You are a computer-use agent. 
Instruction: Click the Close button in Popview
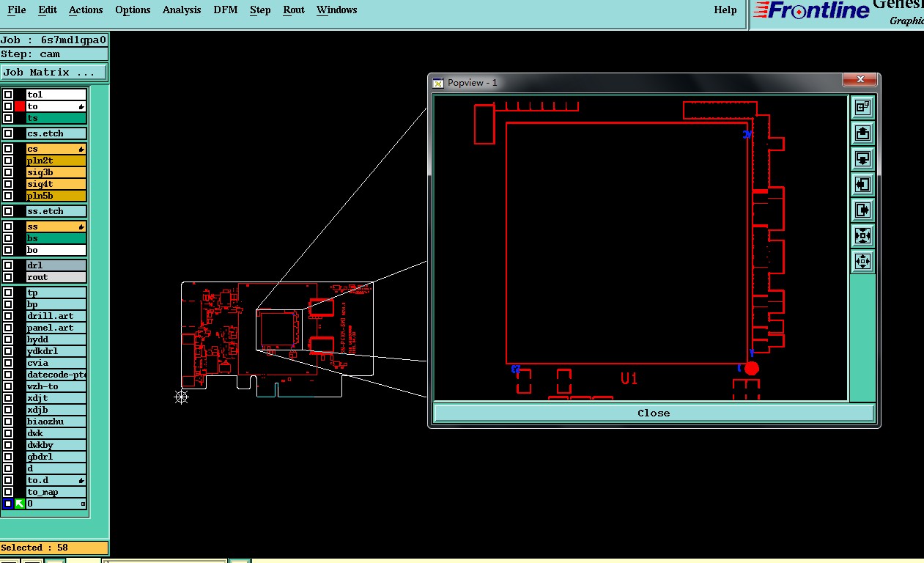654,413
